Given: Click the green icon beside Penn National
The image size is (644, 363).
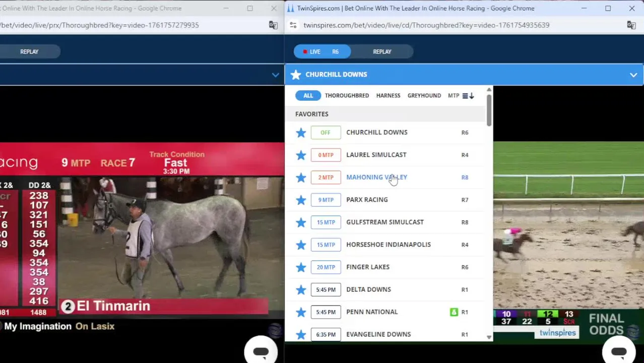Looking at the screenshot, I should pos(454,312).
